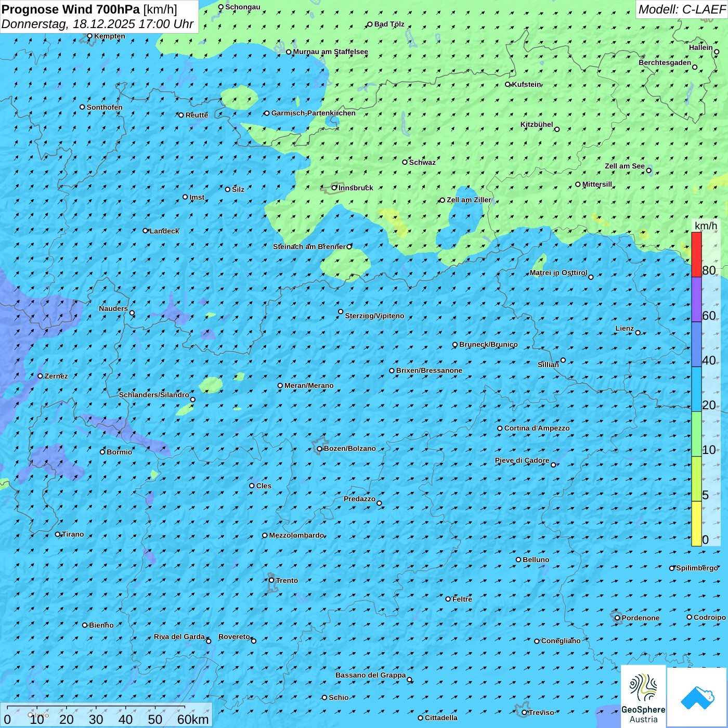Click the '60' value on the legend
The image size is (728, 728).
[709, 316]
